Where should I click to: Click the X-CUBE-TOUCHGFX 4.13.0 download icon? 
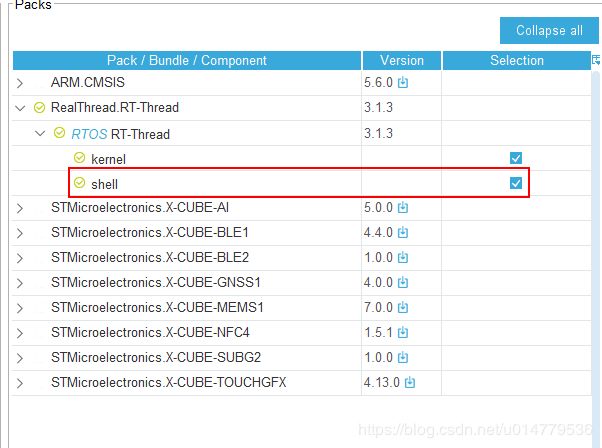(410, 382)
